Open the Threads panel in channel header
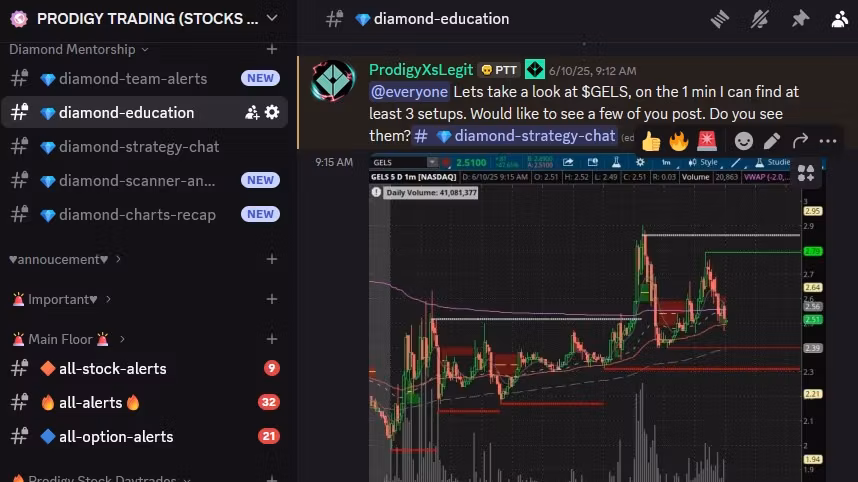Viewport: 858px width, 482px height. [x=720, y=19]
